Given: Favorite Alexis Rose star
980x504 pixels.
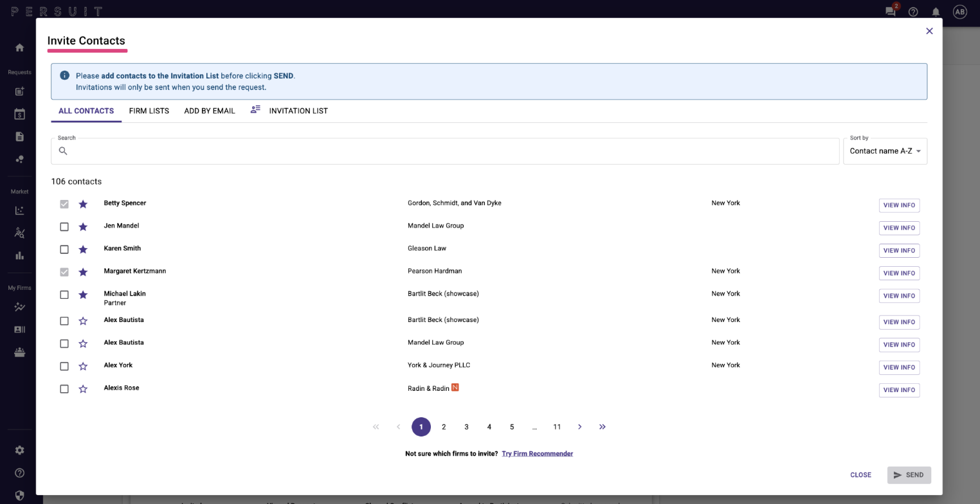Looking at the screenshot, I should pyautogui.click(x=83, y=389).
